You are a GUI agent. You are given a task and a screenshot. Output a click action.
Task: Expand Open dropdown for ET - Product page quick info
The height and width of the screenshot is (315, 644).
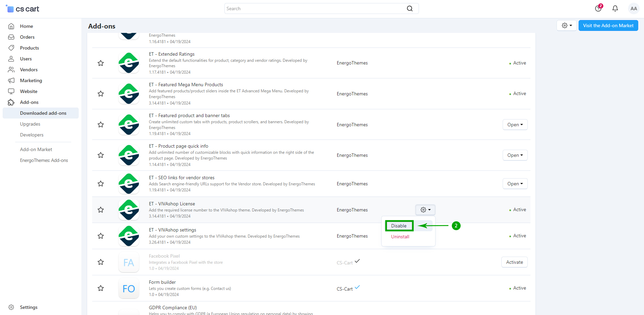tap(515, 155)
